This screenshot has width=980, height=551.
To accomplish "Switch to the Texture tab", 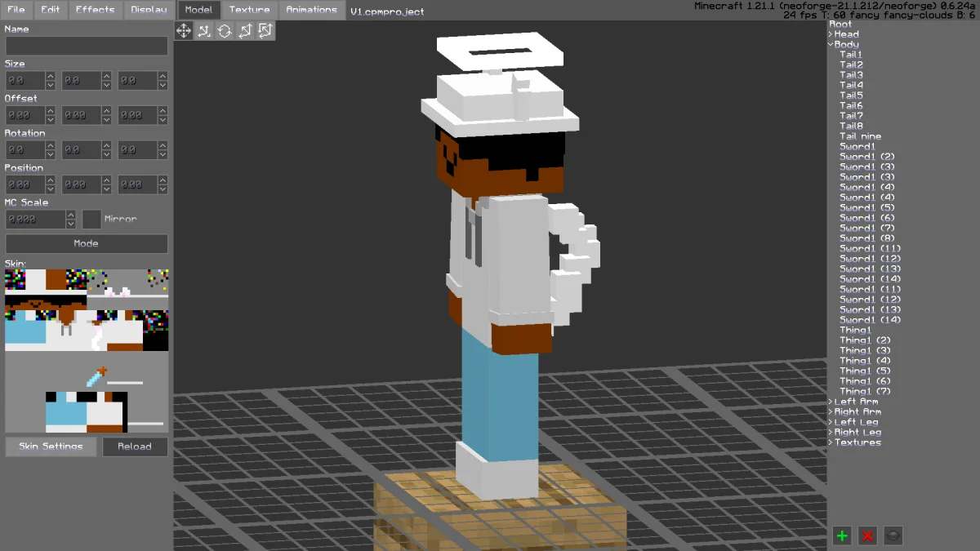I will [x=250, y=10].
